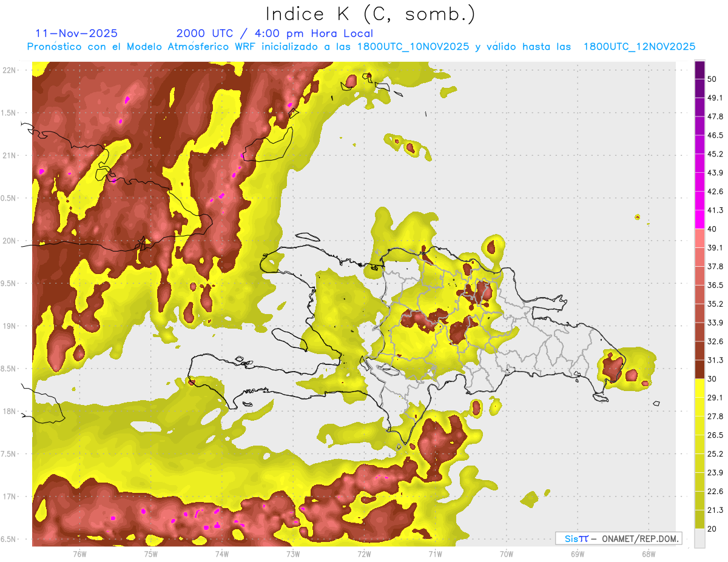Click the 17N latitude axis label
Screen dimensions: 728x562
pos(10,497)
